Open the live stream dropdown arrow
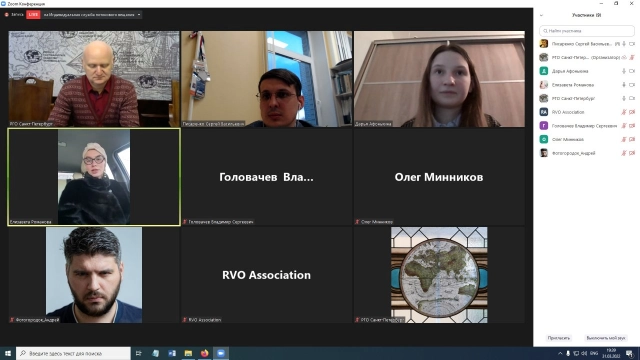The height and width of the screenshot is (360, 640). point(139,14)
